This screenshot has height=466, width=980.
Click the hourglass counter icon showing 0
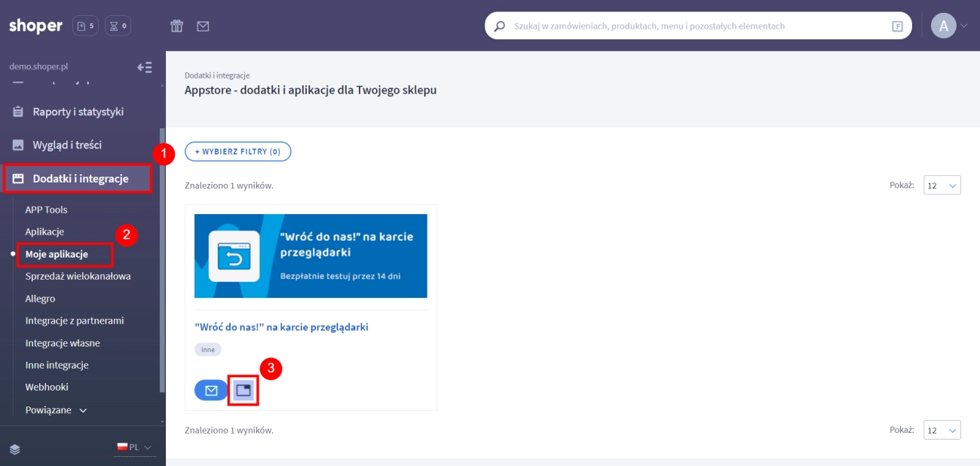tap(118, 26)
